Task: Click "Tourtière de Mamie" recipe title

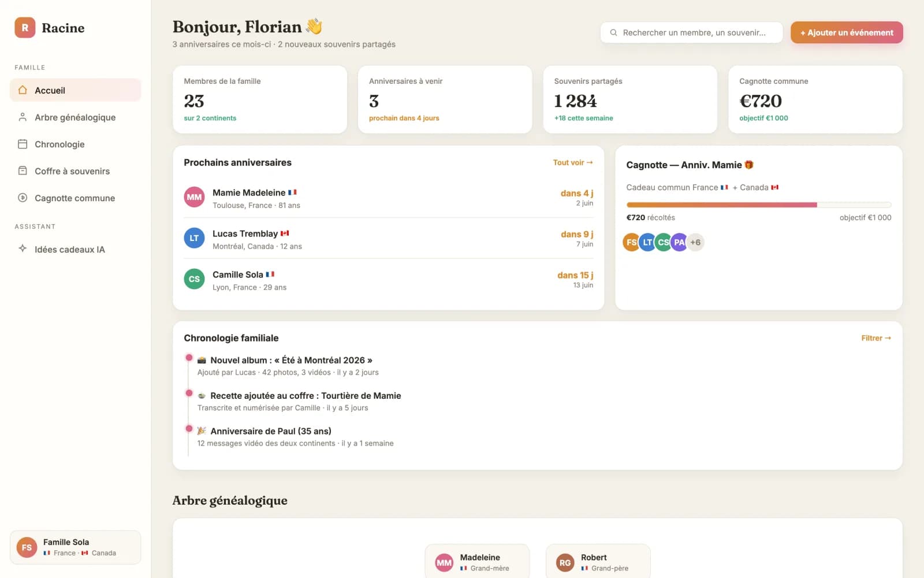Action: pyautogui.click(x=361, y=396)
